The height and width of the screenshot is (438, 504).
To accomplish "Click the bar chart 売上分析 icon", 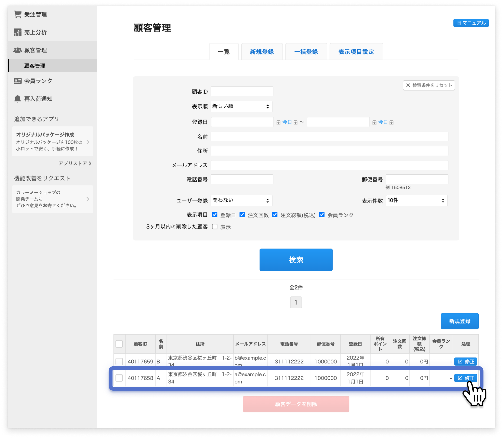I will tap(18, 32).
